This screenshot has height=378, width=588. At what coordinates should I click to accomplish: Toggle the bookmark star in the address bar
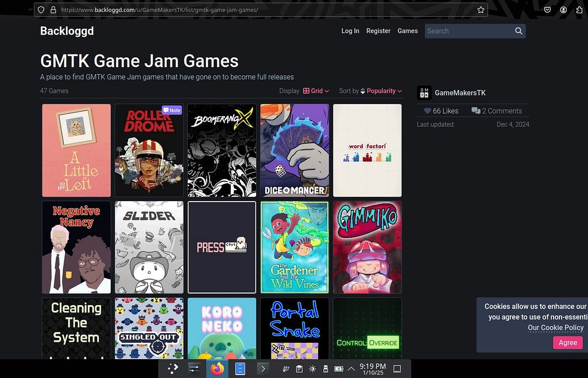(481, 9)
